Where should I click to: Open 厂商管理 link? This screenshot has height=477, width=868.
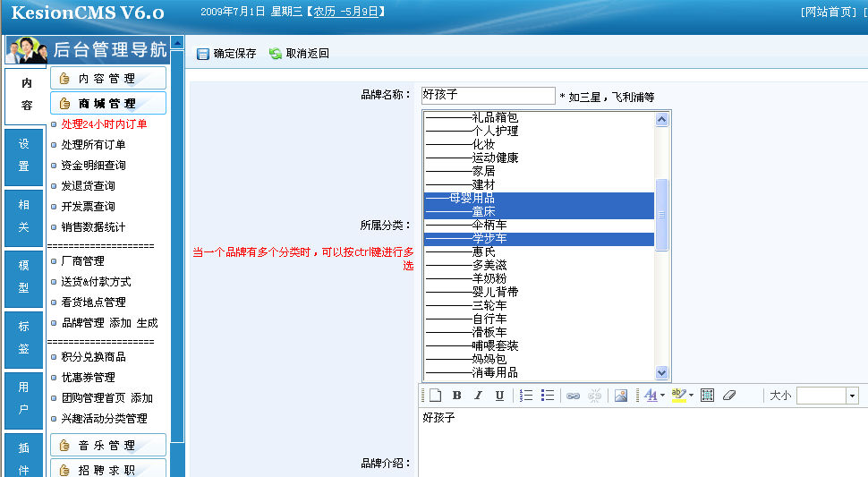(82, 261)
